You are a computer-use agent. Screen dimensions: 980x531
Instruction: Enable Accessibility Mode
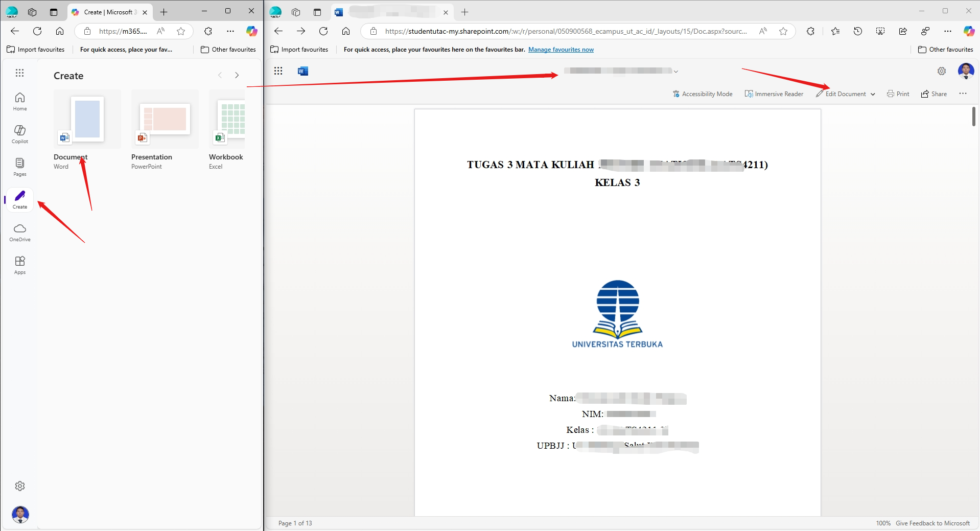pyautogui.click(x=702, y=94)
